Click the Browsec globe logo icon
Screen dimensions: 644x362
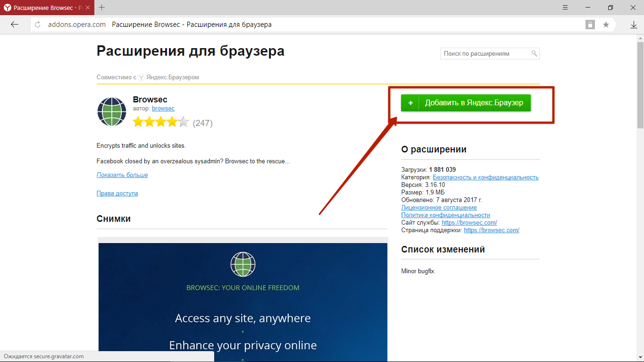pyautogui.click(x=112, y=112)
